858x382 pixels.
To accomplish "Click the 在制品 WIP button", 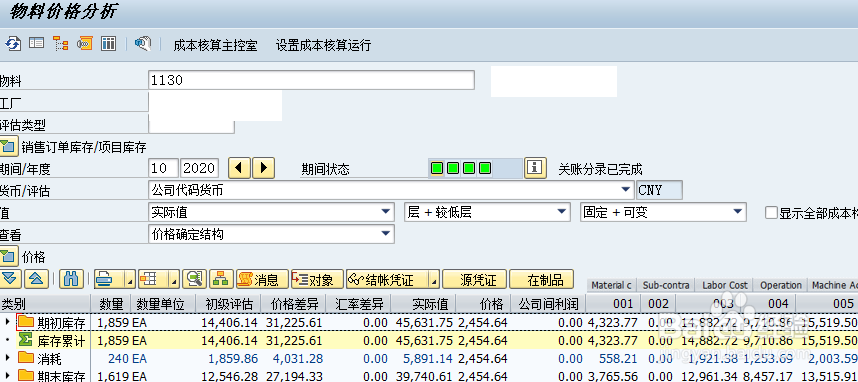I will 541,279.
